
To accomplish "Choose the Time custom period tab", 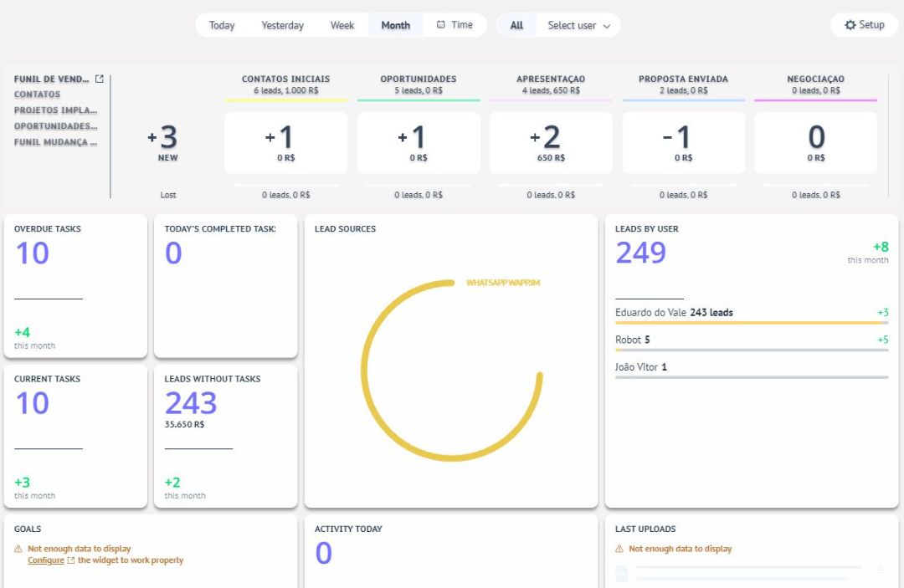I will pos(455,25).
